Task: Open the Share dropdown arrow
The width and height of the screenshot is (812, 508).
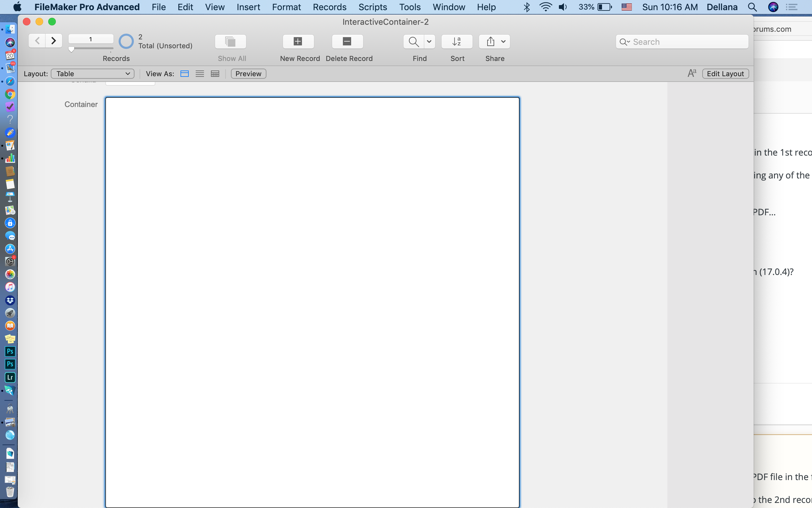Action: [x=503, y=42]
